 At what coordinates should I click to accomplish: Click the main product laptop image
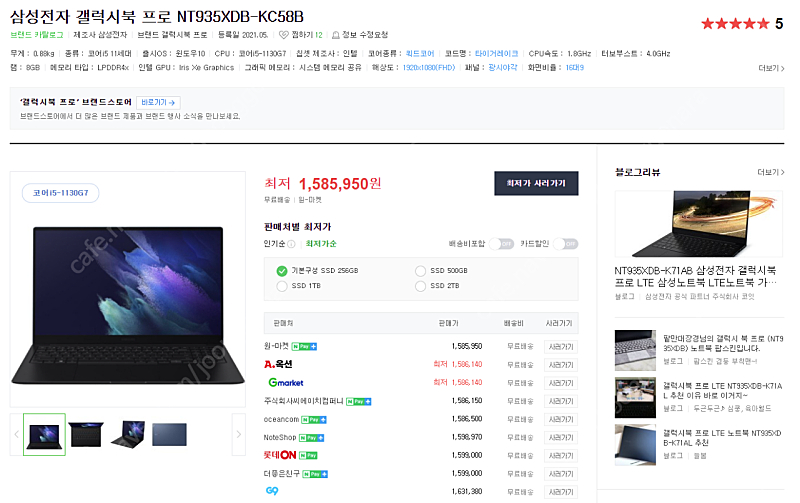pyautogui.click(x=128, y=305)
